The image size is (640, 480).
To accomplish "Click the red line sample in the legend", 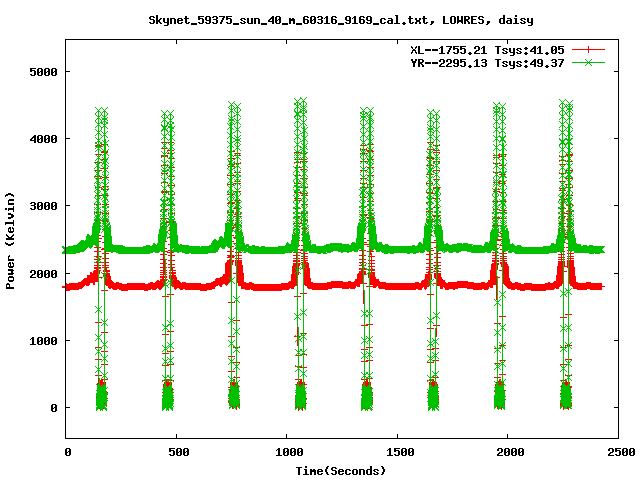I will tap(589, 49).
